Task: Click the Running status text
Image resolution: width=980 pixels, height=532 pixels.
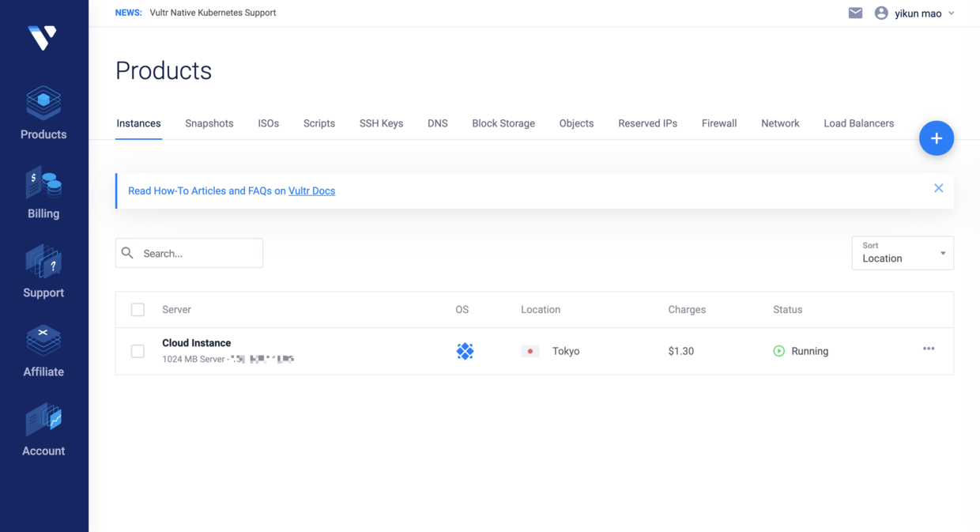Action: click(x=810, y=351)
